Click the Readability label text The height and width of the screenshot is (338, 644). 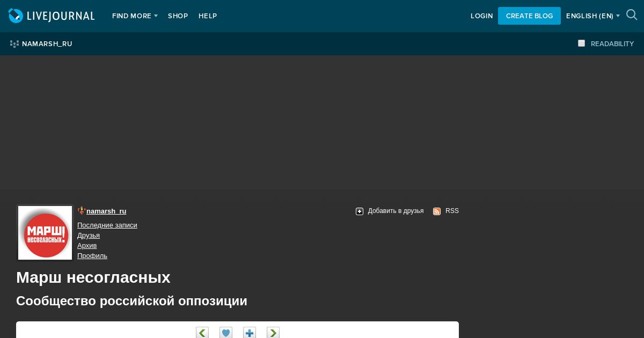[x=612, y=44]
